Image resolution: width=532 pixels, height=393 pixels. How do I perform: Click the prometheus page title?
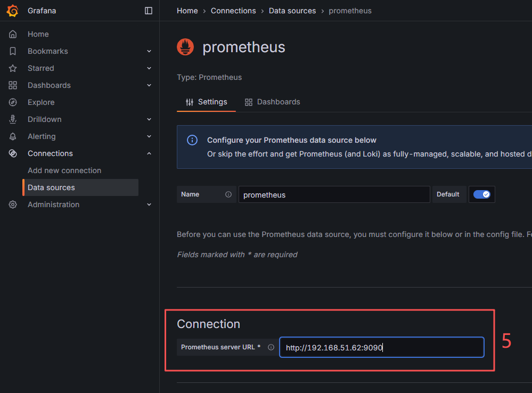pyautogui.click(x=243, y=47)
